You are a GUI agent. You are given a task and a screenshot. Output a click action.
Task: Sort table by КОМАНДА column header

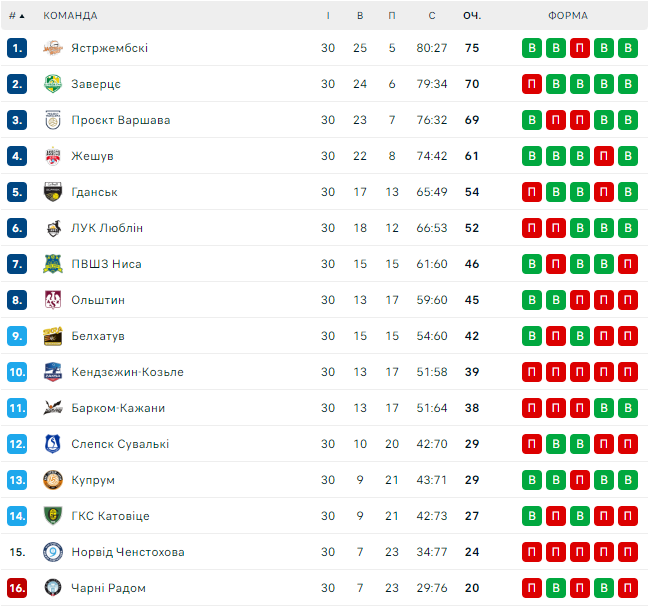70,16
